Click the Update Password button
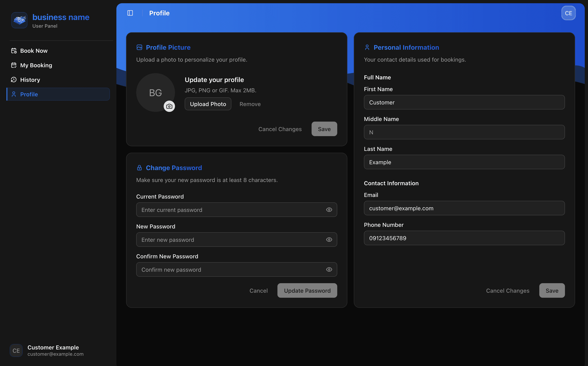Screen dimensions: 588x366 click(307, 290)
